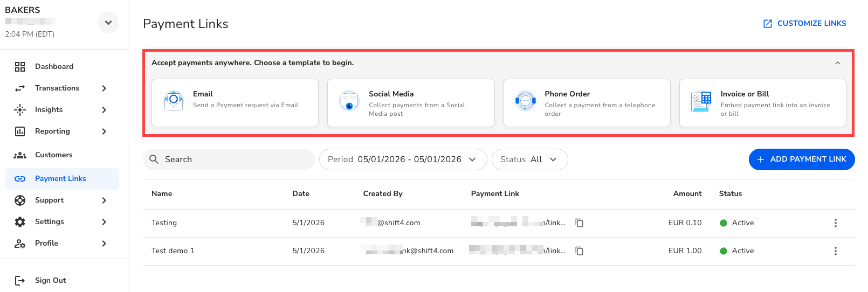Click the Date column header
The height and width of the screenshot is (292, 868).
301,194
